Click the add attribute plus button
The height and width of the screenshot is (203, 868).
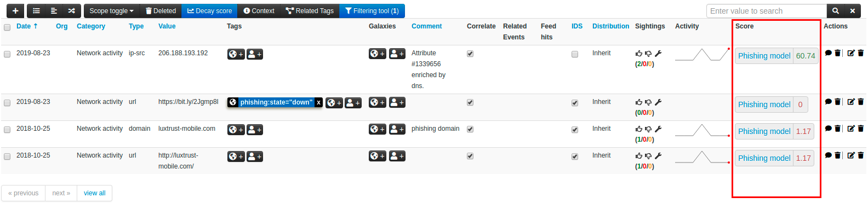click(x=15, y=11)
